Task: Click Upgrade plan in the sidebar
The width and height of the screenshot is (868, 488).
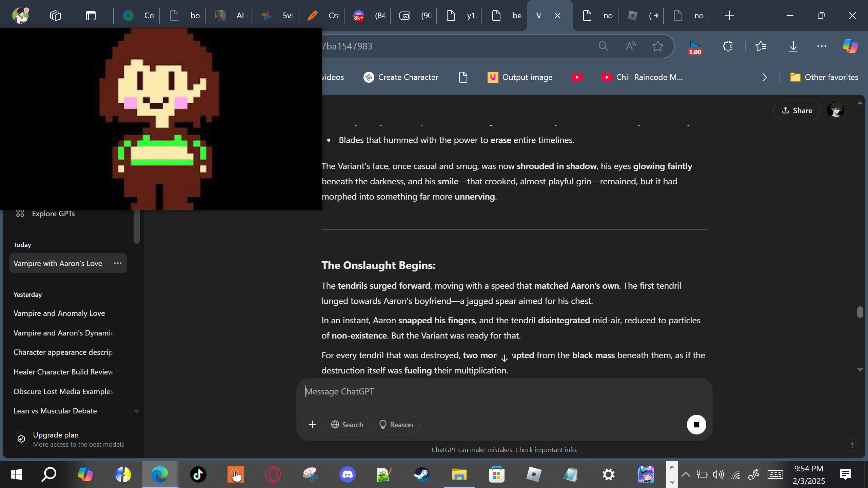Action: click(69, 439)
